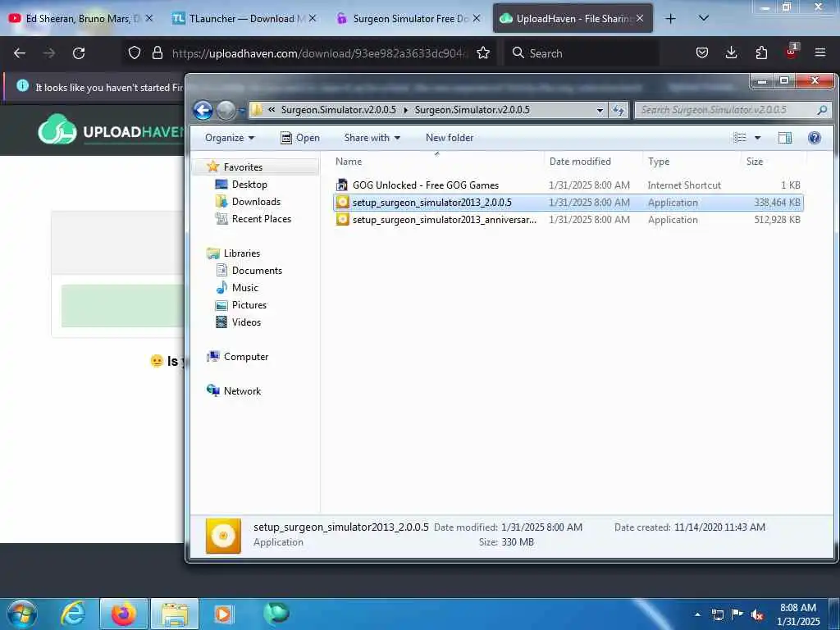Click the muted volume tray icon
The width and height of the screenshot is (840, 630).
[757, 615]
